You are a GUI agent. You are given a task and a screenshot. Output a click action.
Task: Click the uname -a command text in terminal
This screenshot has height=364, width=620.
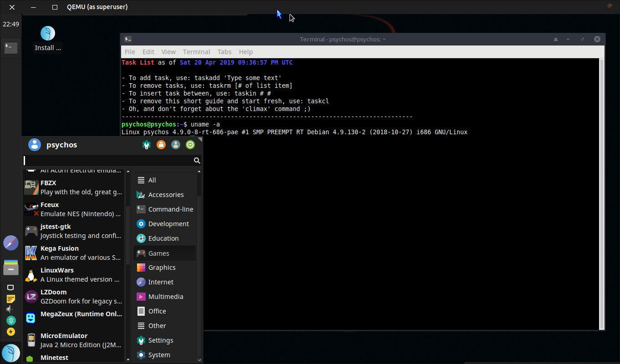[205, 124]
